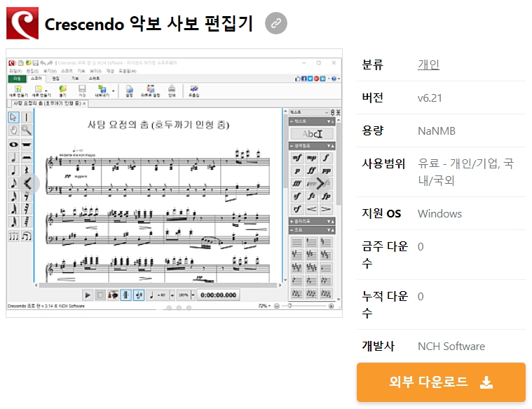
Task: Choose the quarter note tool
Action: click(13, 170)
